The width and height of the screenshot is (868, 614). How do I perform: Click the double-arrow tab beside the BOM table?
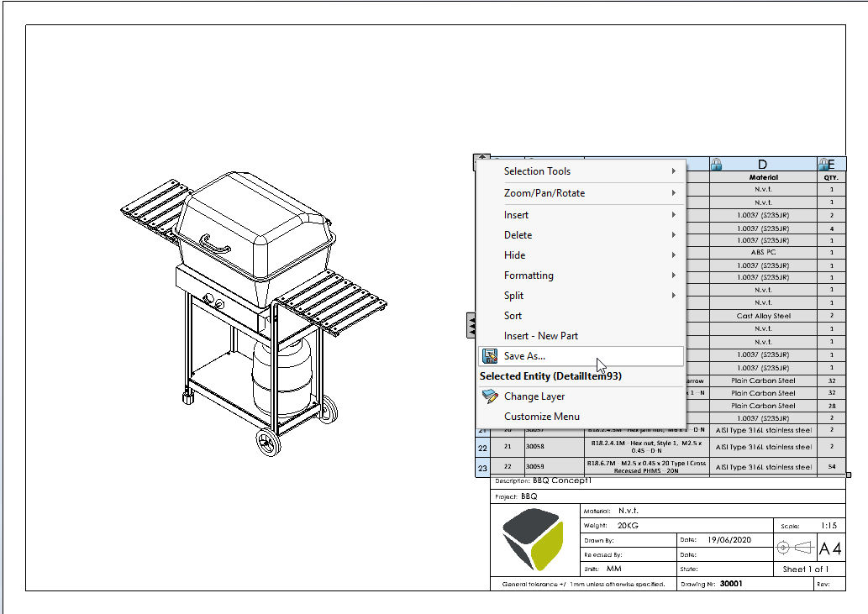(x=471, y=325)
